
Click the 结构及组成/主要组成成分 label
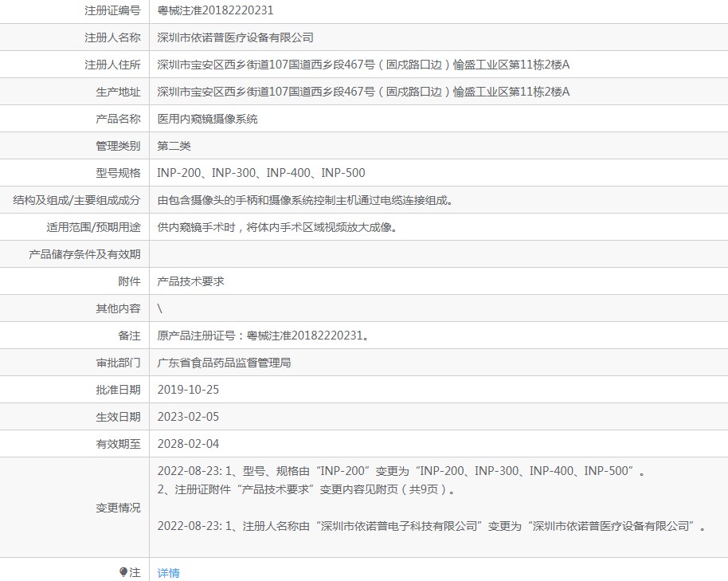pos(76,200)
